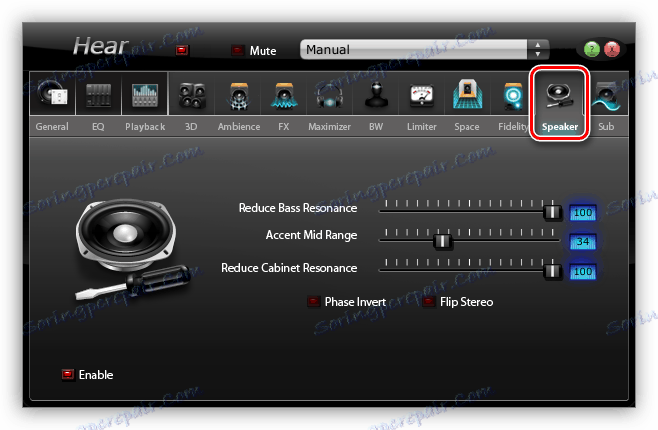Switch to the FX tab label
This screenshot has width=658, height=430.
coord(284,127)
